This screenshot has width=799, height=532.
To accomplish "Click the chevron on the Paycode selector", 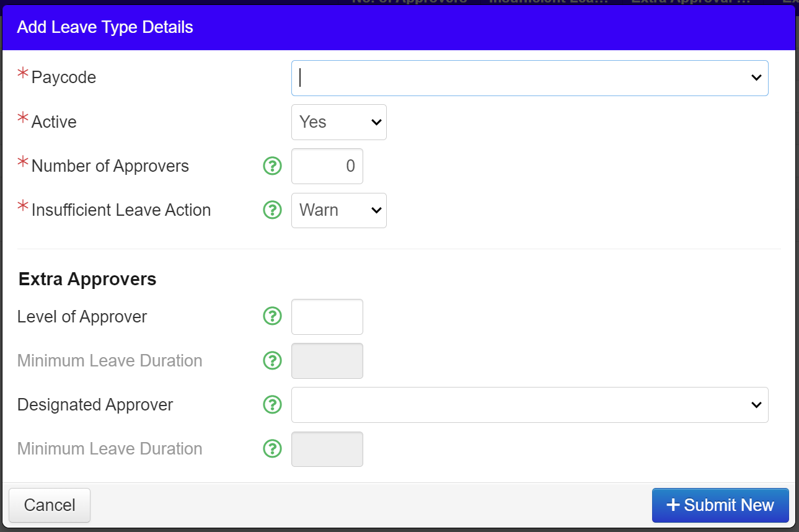I will pyautogui.click(x=756, y=78).
